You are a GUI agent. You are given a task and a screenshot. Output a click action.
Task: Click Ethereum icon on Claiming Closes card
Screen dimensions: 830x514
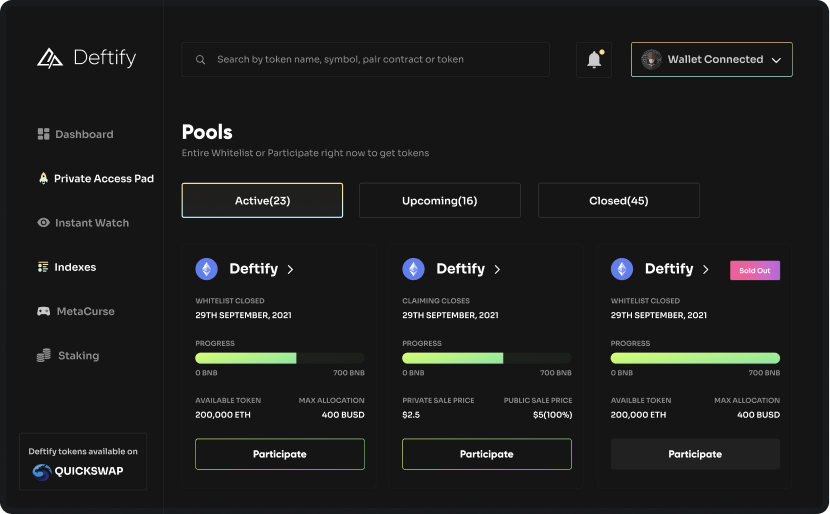[x=413, y=269]
